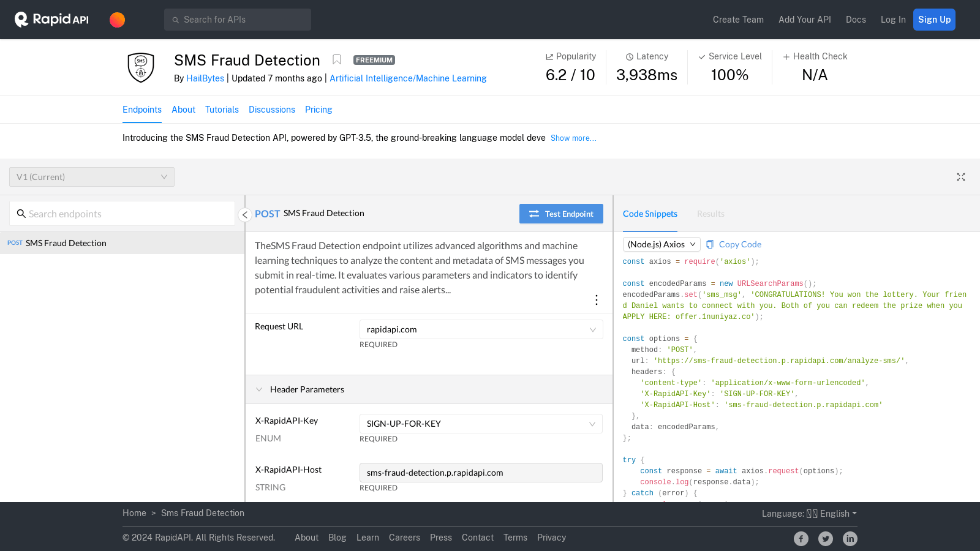
Task: Collapse the endpoints sidebar with the chevron
Action: (x=244, y=214)
